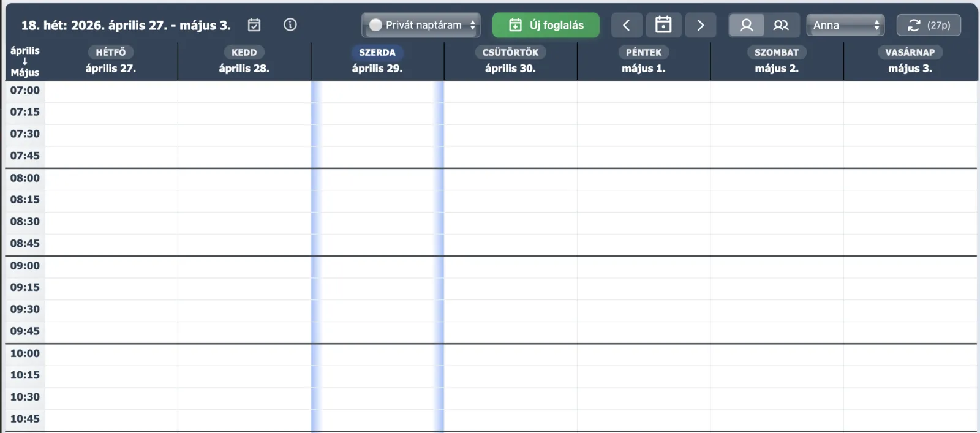Select the PÉNTEK május 1. day header
The width and height of the screenshot is (980, 433).
[x=644, y=60]
